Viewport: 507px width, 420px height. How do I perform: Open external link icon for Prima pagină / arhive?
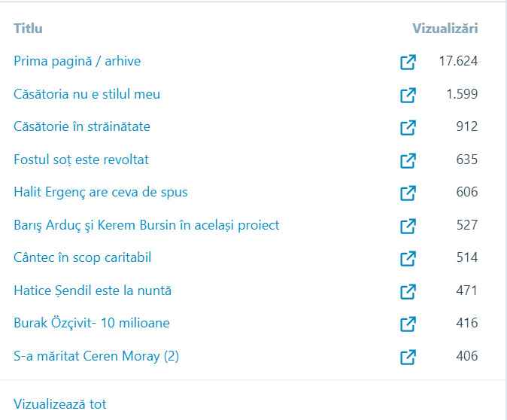[x=408, y=62]
